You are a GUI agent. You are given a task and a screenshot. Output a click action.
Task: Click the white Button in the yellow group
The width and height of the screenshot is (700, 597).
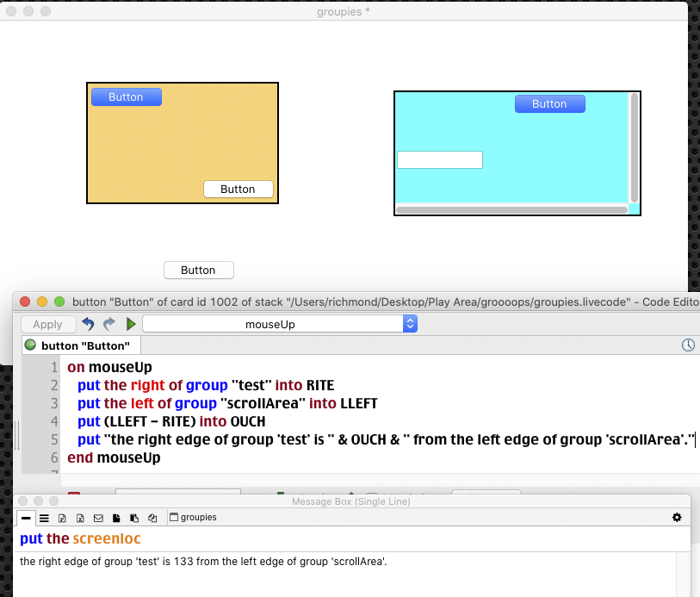pos(238,190)
